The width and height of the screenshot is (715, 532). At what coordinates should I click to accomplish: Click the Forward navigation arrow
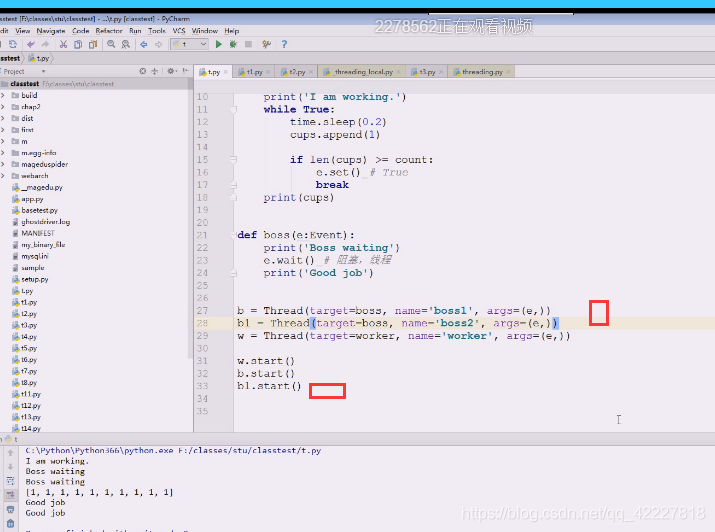pyautogui.click(x=158, y=44)
